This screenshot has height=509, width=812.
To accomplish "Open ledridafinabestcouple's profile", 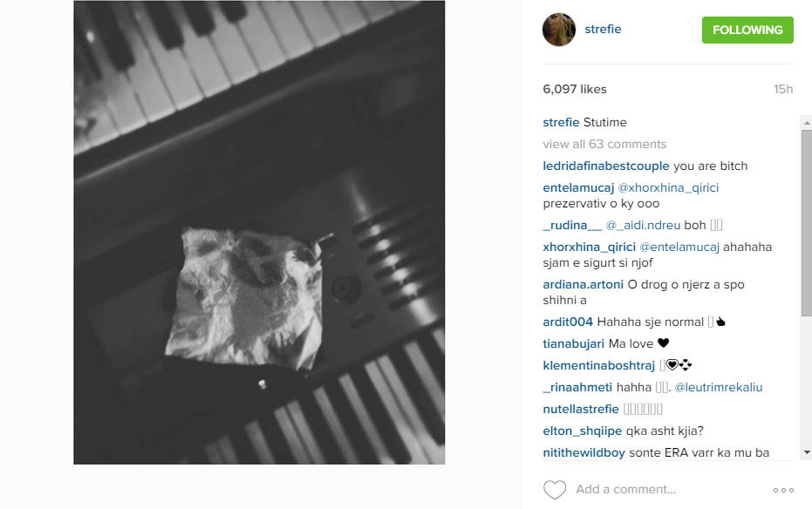I will (x=606, y=166).
